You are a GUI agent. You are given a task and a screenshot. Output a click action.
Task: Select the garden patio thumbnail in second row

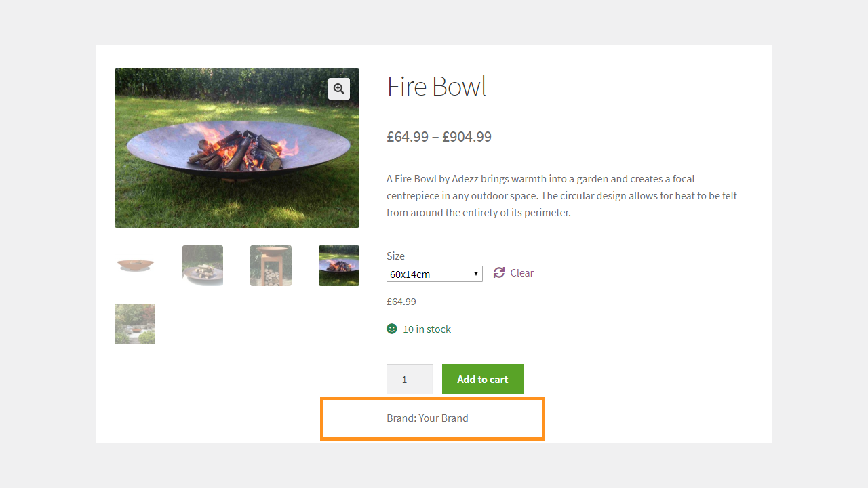pos(135,324)
